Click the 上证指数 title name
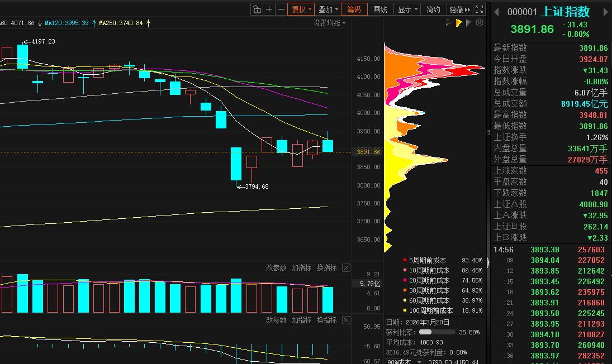The image size is (612, 364). tap(565, 12)
